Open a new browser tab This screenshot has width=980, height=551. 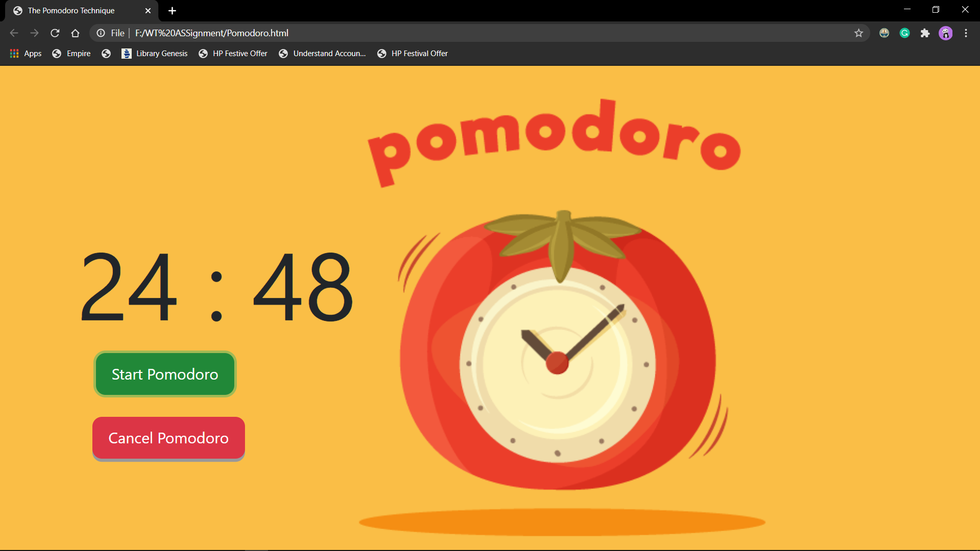172,10
